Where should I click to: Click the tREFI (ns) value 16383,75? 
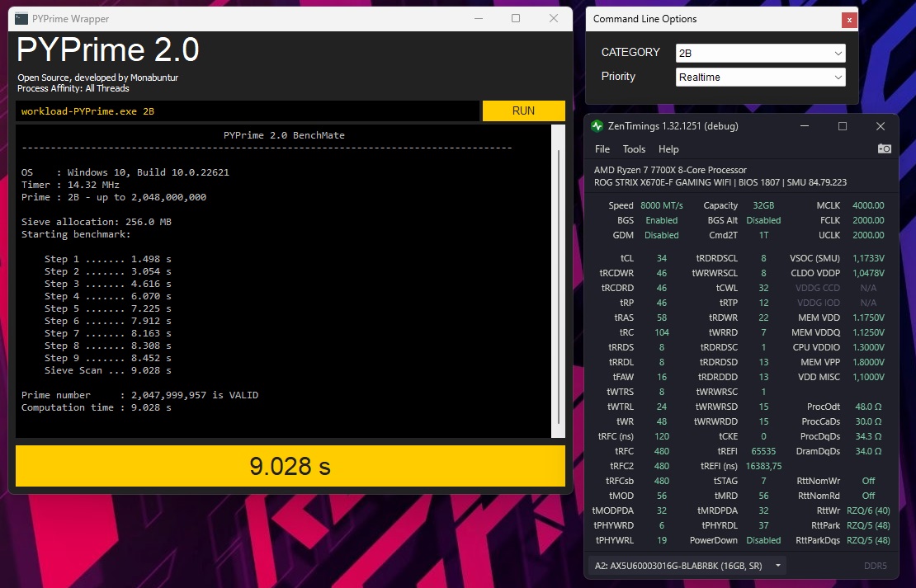tap(763, 466)
